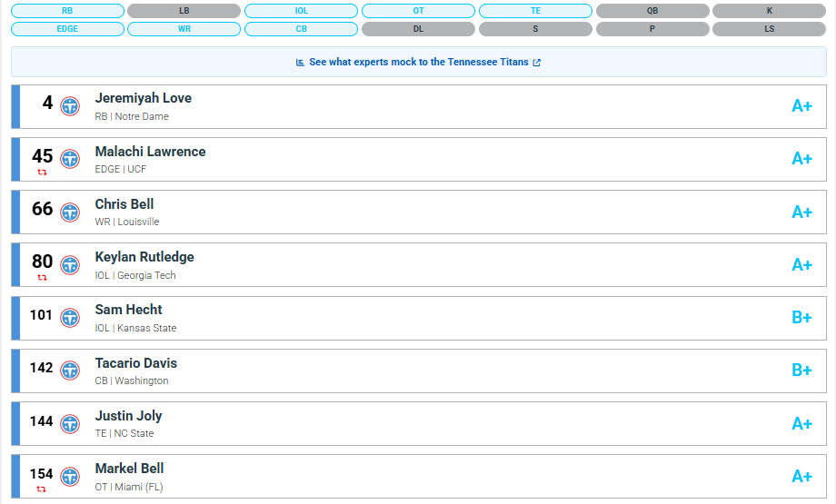Click the A+ grade for Keylan Rutledge

(801, 265)
